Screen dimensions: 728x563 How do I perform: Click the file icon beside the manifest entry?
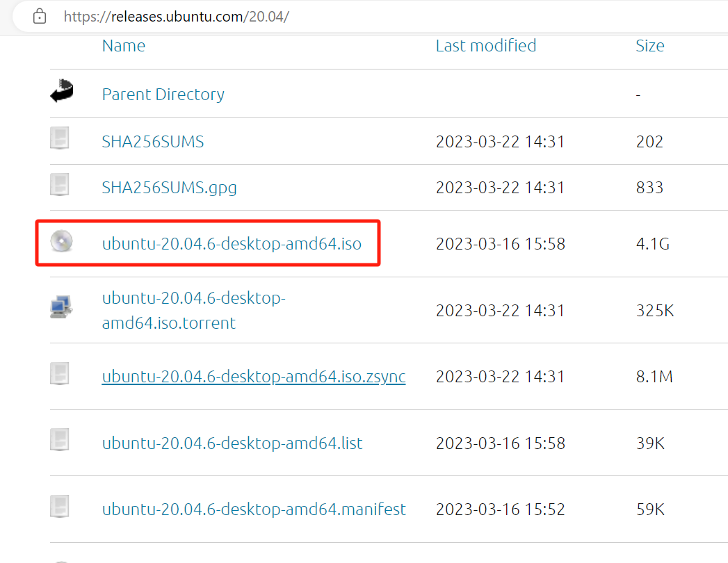click(59, 506)
